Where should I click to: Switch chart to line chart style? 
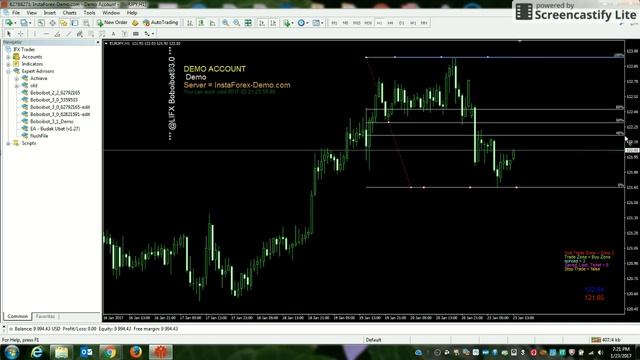coord(213,23)
